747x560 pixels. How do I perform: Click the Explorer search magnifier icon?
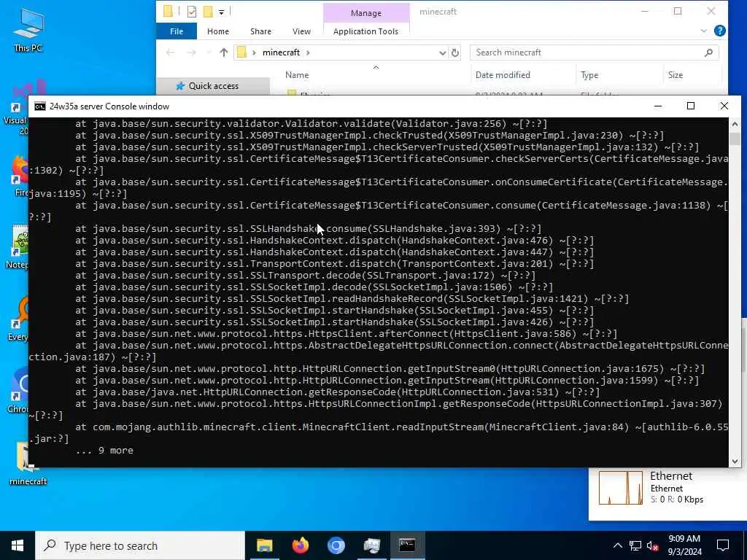(x=708, y=52)
